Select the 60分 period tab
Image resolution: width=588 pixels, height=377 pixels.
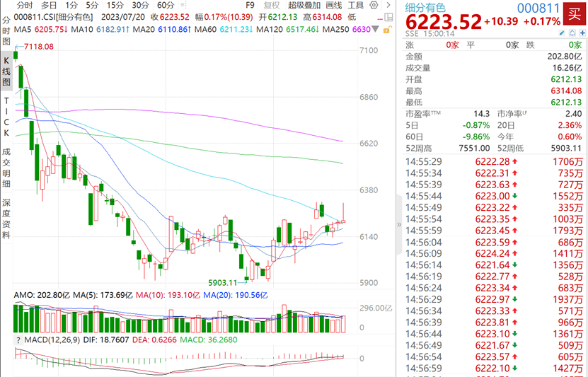pyautogui.click(x=166, y=5)
